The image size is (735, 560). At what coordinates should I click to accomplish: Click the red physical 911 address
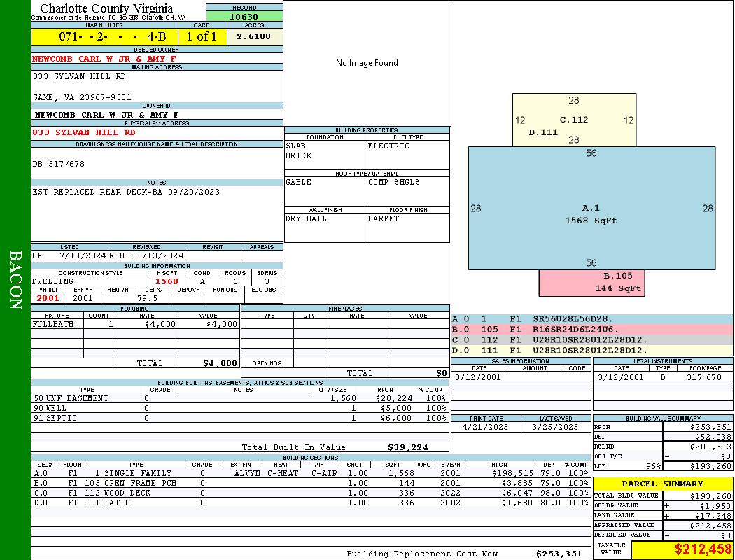pos(84,132)
